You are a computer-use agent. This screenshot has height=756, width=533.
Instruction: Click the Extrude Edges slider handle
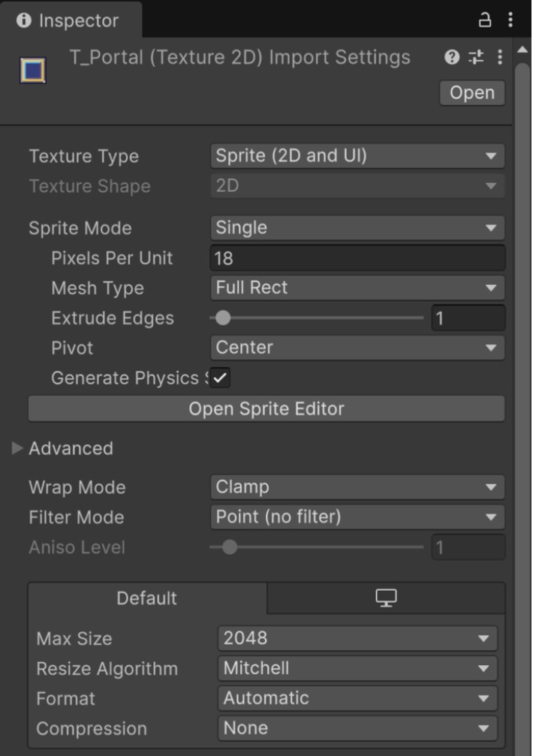point(223,318)
